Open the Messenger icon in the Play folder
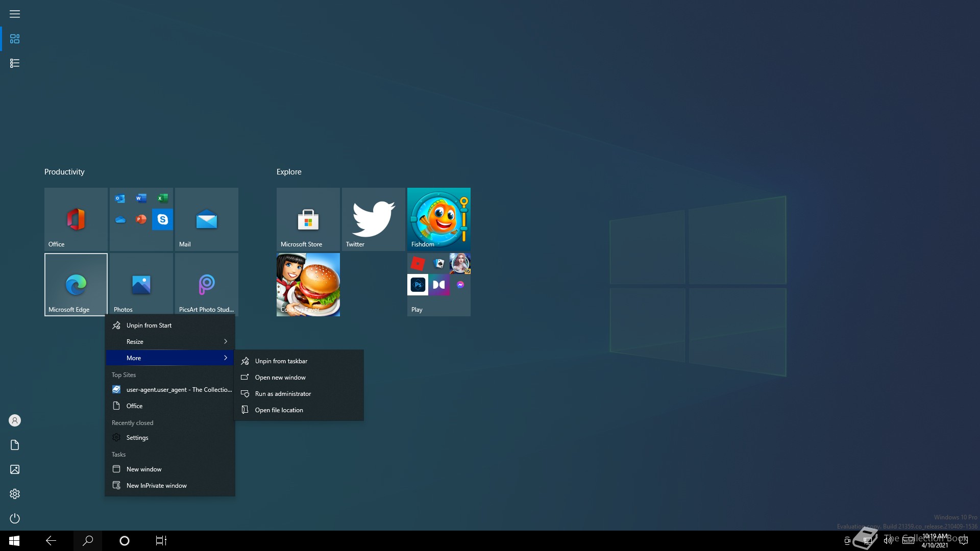980x551 pixels. pos(460,285)
